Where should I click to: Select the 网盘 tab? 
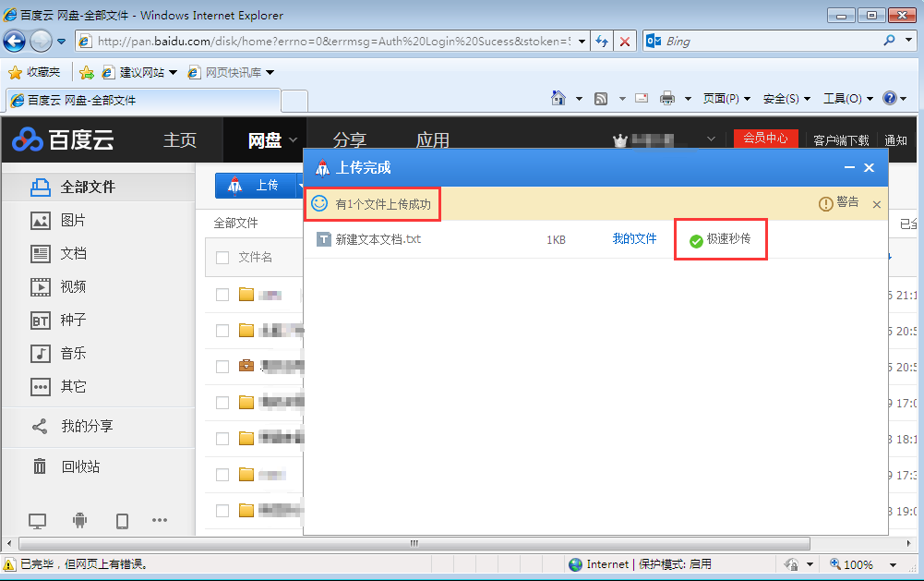[x=265, y=139]
